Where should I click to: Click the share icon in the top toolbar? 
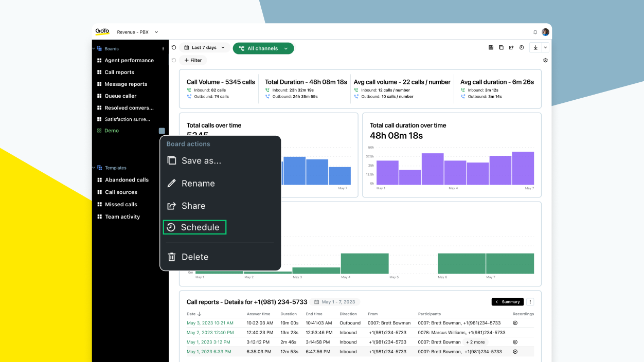point(511,47)
